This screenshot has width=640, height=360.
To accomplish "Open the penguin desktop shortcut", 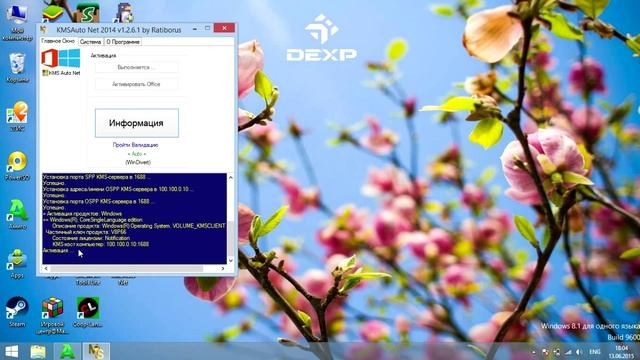I will pos(124,13).
